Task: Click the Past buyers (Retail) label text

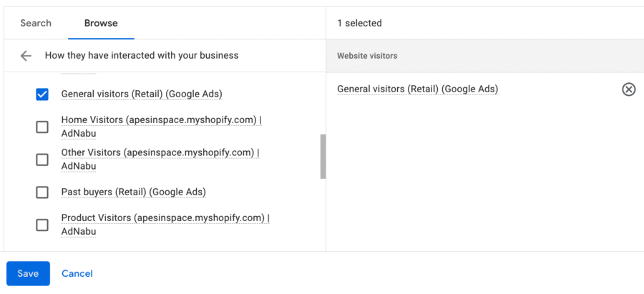Action: (134, 192)
